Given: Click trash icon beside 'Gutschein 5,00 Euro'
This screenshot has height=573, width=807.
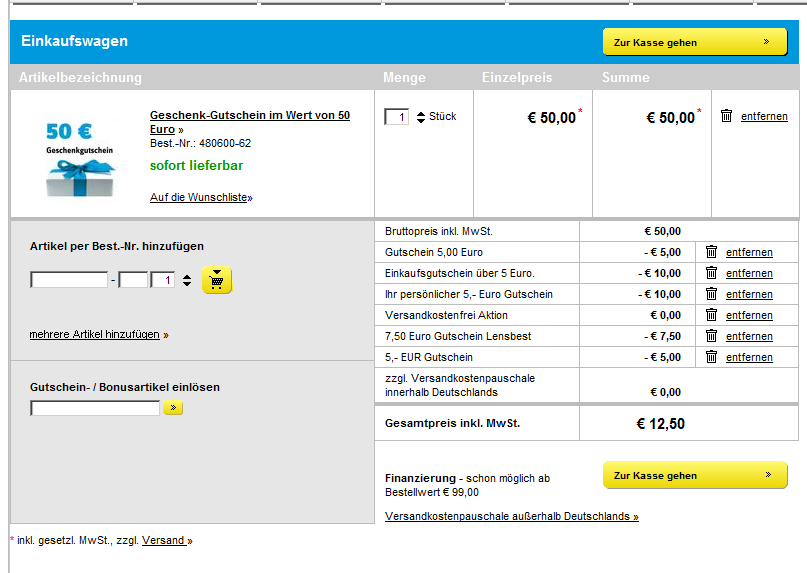Looking at the screenshot, I should (711, 252).
